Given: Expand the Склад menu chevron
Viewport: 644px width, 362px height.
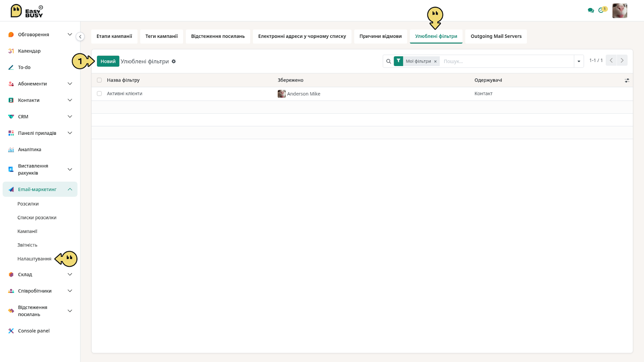Looking at the screenshot, I should coord(70,275).
